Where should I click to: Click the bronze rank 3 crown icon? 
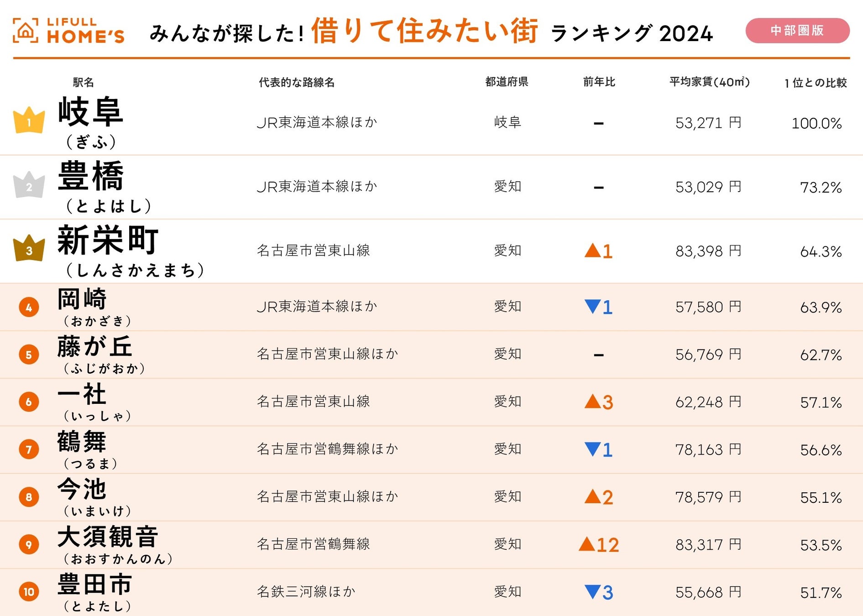[x=29, y=249]
